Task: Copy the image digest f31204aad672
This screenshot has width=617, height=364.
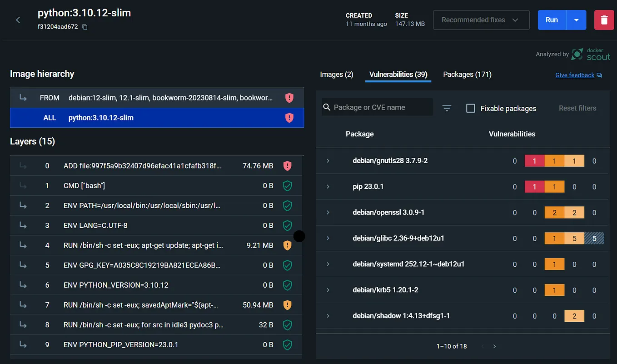Action: point(85,27)
